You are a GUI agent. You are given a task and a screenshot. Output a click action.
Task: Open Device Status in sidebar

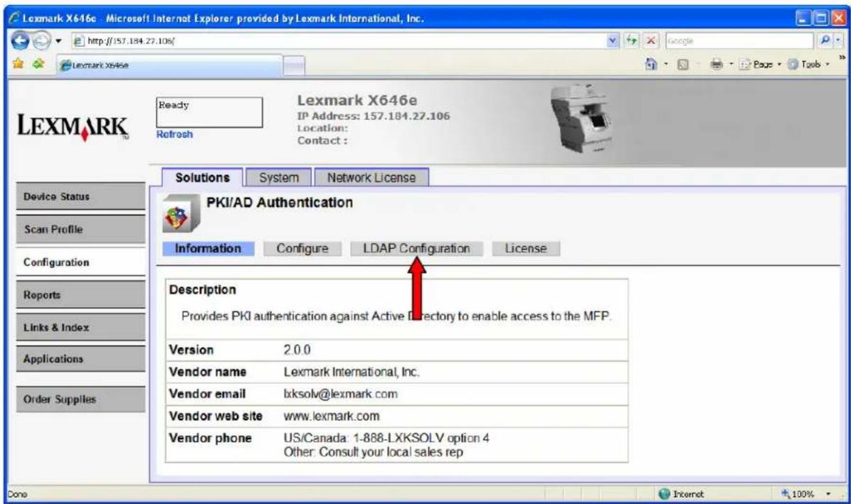(80, 196)
